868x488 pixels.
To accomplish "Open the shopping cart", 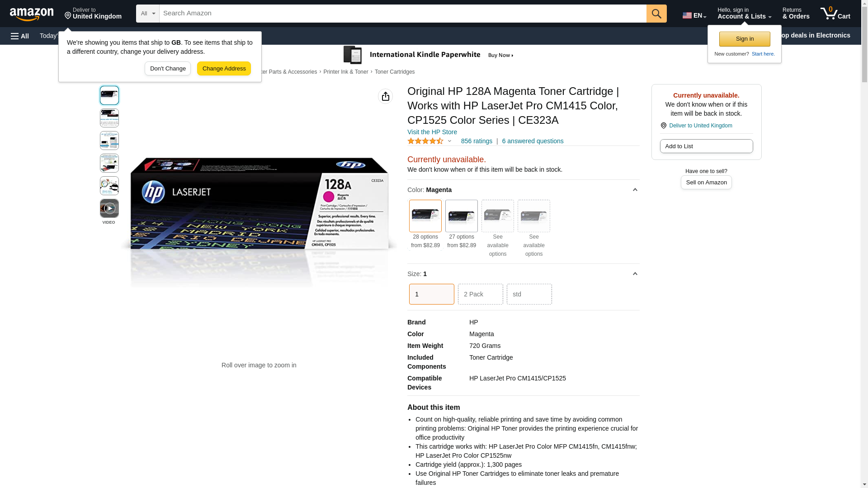I will tap(835, 14).
